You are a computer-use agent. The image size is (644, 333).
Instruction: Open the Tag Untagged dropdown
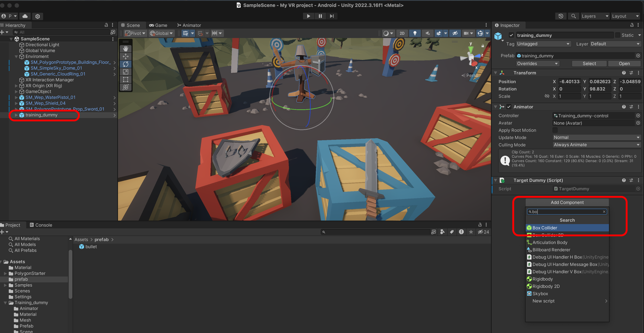pyautogui.click(x=543, y=44)
